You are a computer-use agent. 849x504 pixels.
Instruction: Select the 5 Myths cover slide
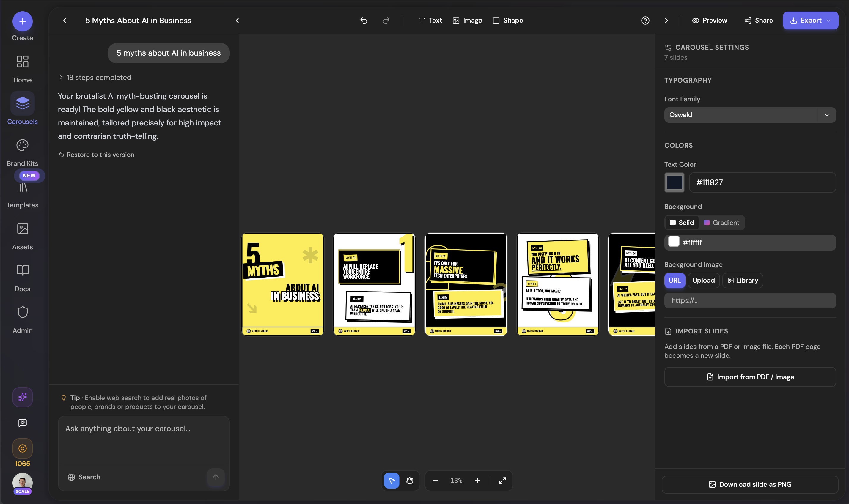click(282, 284)
